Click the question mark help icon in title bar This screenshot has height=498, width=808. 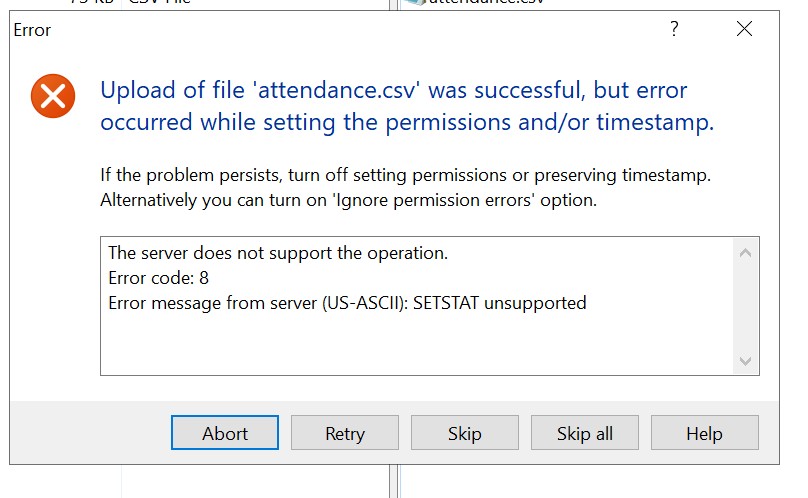pos(674,30)
